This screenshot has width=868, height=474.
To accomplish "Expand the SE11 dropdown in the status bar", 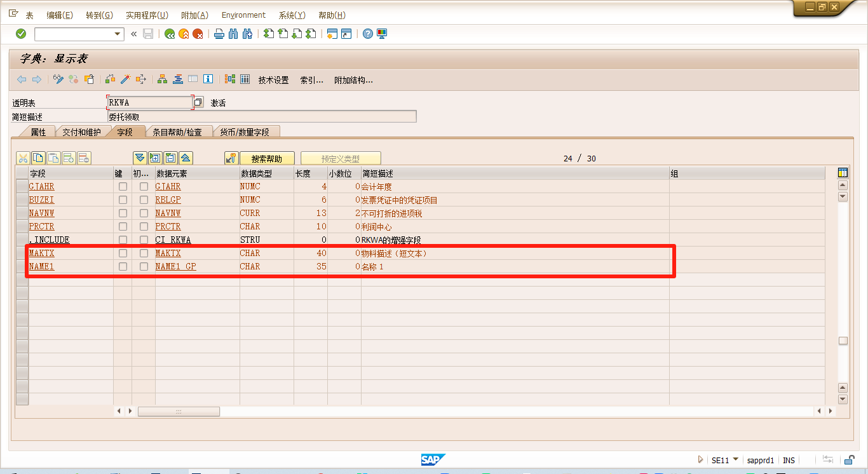I will (x=735, y=460).
